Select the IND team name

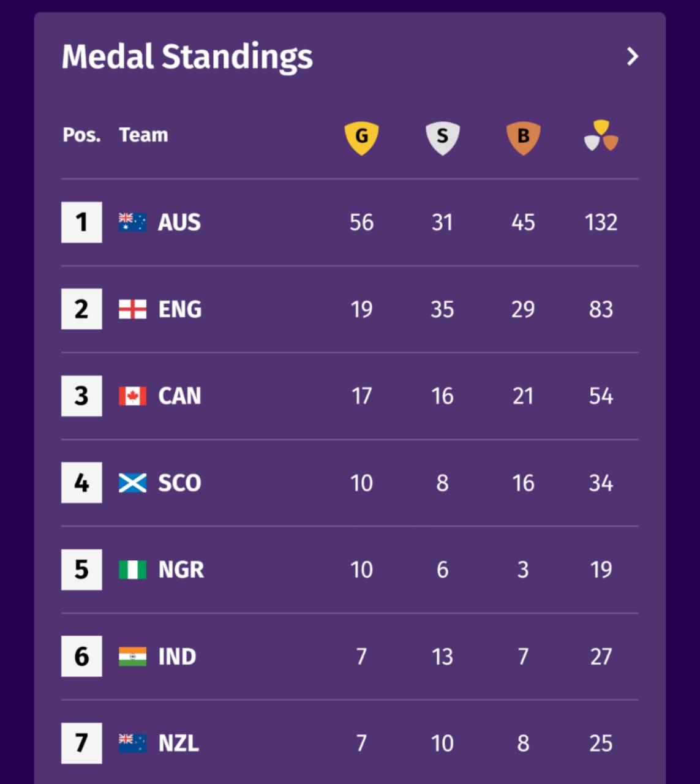pos(177,657)
